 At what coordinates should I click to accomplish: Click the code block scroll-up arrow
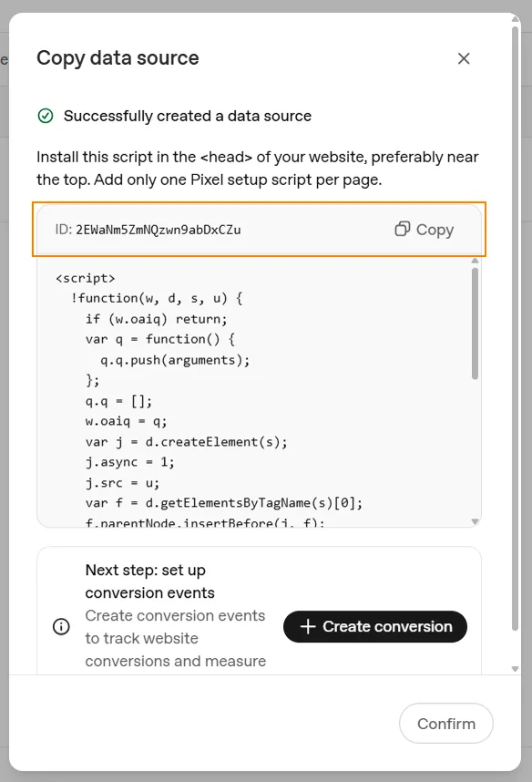475,261
